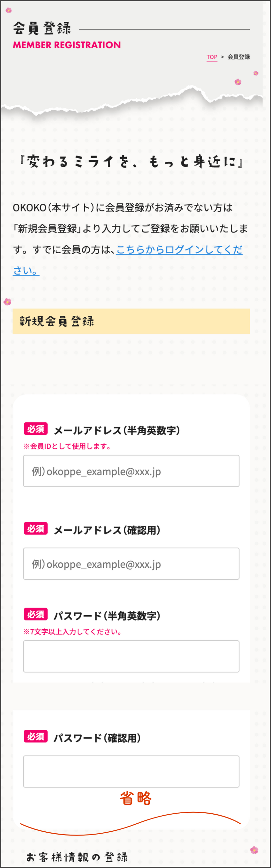Click the orange 省略 label
The height and width of the screenshot is (868, 271).
pyautogui.click(x=136, y=798)
